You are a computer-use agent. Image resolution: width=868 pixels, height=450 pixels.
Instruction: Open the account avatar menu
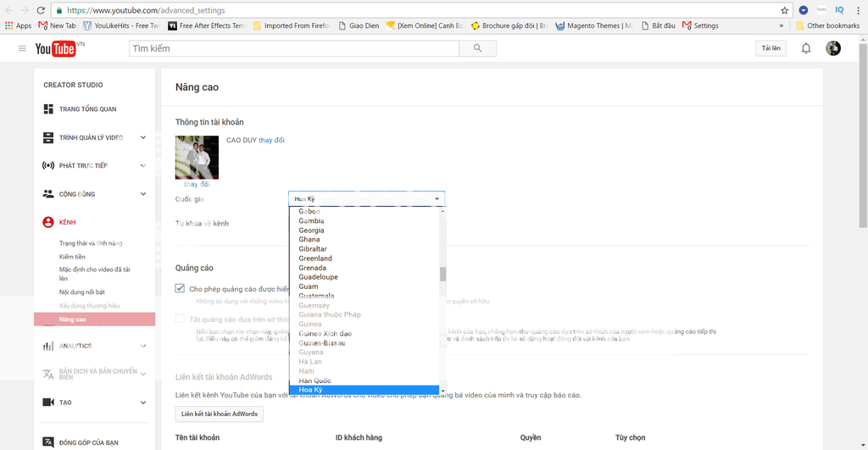click(833, 48)
